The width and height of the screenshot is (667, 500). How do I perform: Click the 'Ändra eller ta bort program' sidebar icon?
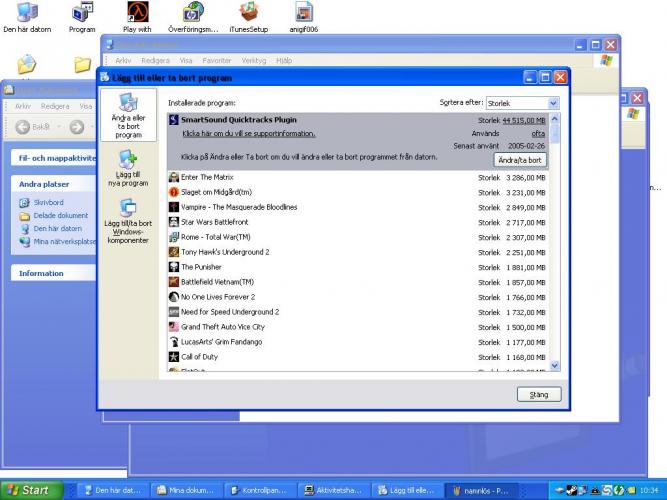(x=128, y=114)
